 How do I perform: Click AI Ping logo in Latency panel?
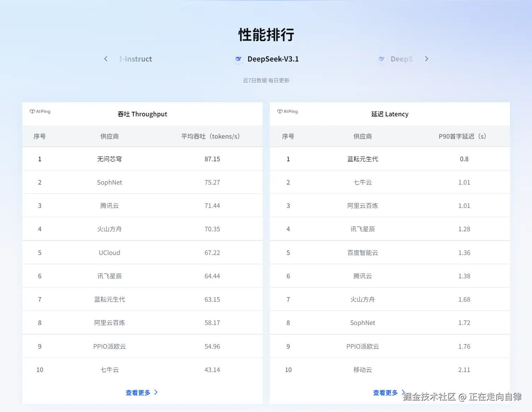coord(287,111)
